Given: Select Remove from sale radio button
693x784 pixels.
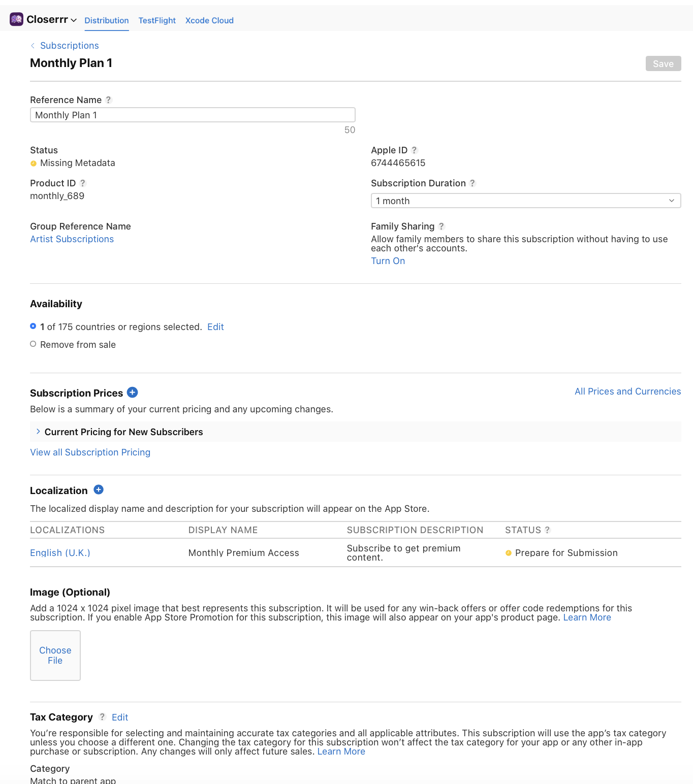Looking at the screenshot, I should pyautogui.click(x=33, y=344).
